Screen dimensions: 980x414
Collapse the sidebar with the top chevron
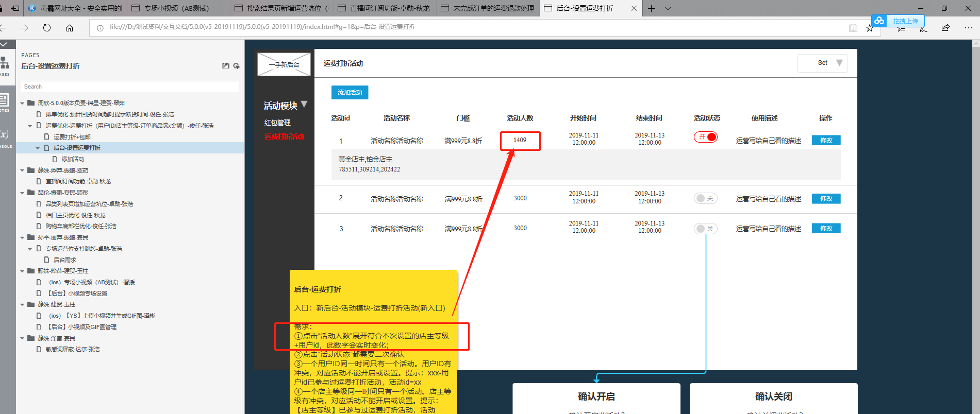tap(4, 45)
